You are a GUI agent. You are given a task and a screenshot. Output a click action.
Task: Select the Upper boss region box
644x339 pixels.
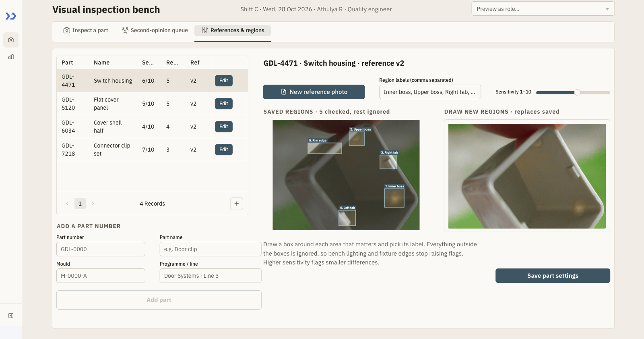coord(357,139)
